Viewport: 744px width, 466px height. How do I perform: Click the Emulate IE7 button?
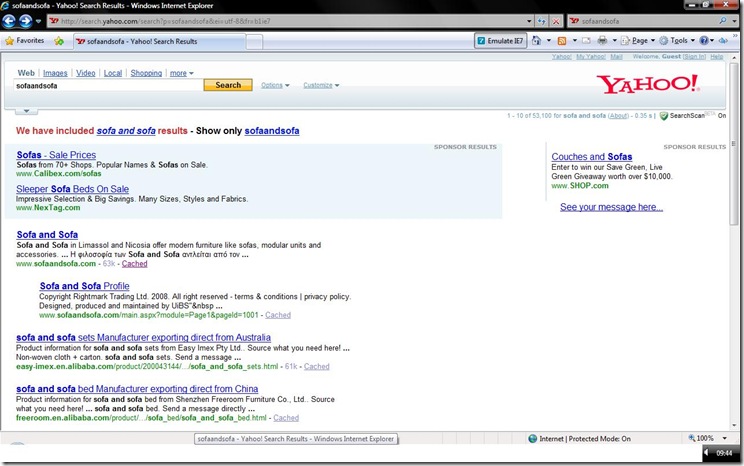pyautogui.click(x=500, y=41)
